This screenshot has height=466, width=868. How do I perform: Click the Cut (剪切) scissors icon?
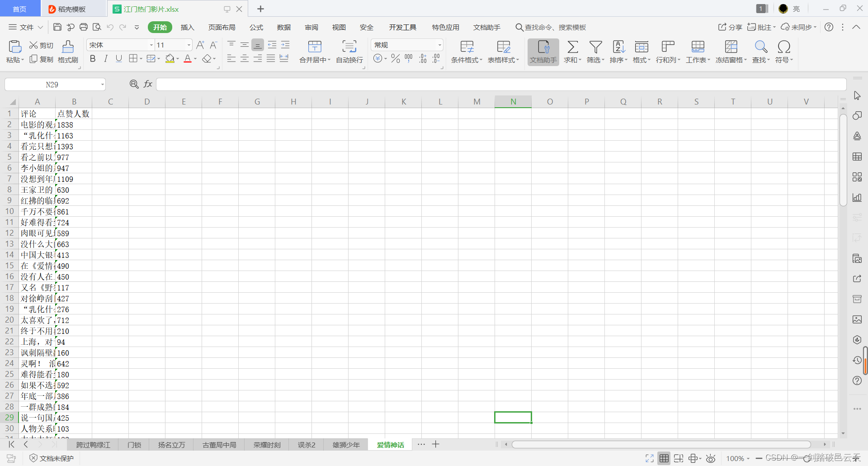coord(33,45)
